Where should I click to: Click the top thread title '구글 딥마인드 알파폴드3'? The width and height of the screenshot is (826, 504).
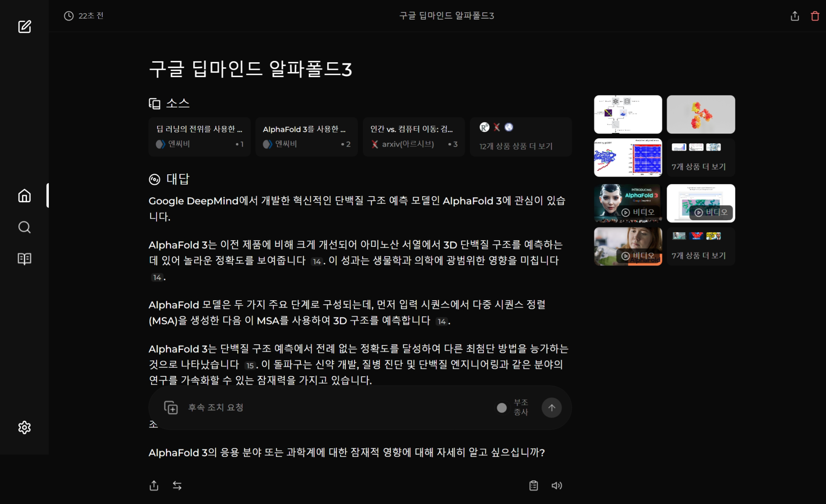click(x=446, y=16)
